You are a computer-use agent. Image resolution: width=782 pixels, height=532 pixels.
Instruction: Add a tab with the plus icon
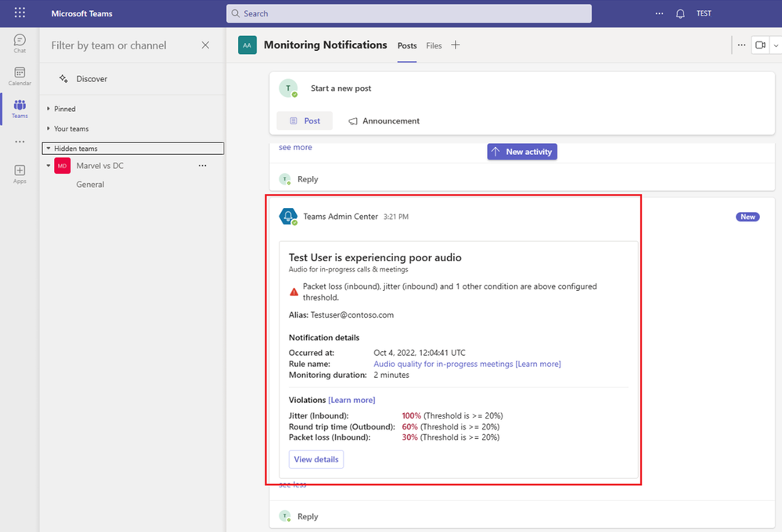pyautogui.click(x=456, y=45)
